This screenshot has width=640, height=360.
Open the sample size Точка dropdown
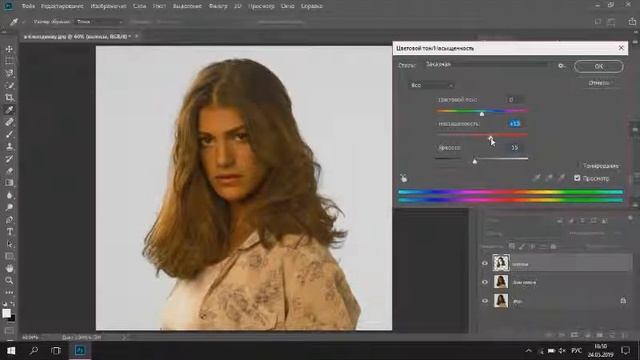pyautogui.click(x=99, y=22)
